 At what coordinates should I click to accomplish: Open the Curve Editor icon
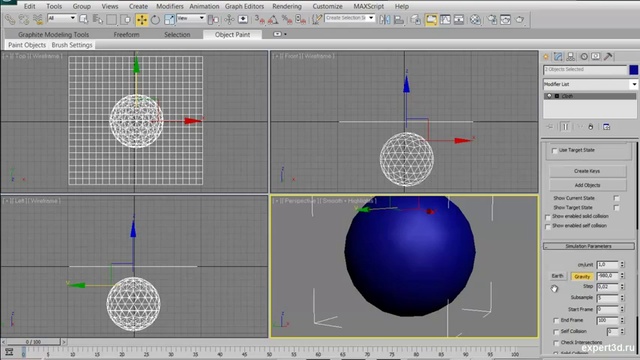tap(445, 19)
